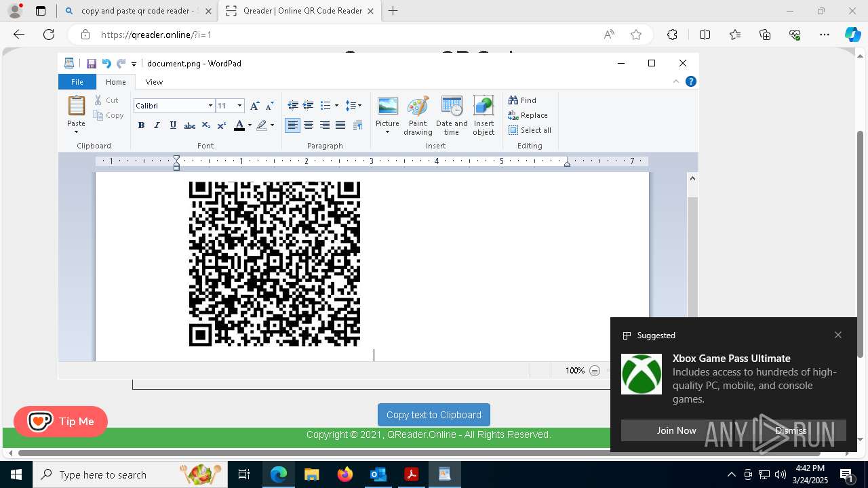This screenshot has width=868, height=488.
Task: Toggle Superscript formatting
Action: coord(221,125)
